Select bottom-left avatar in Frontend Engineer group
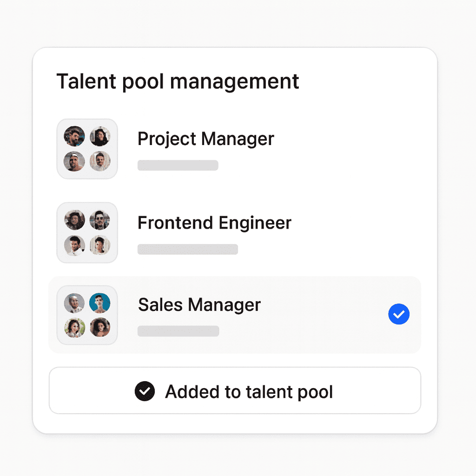476x476 pixels. click(74, 245)
